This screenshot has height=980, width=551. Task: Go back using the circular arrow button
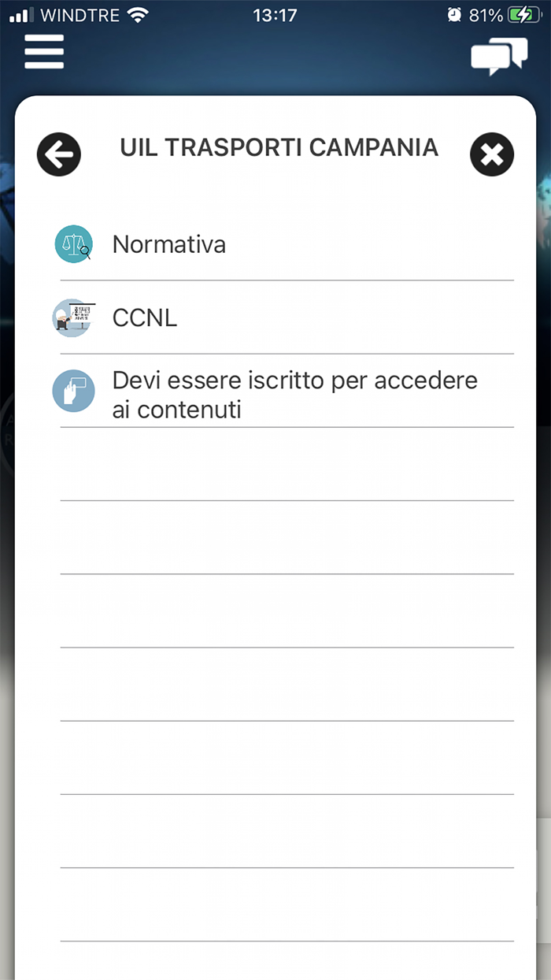point(58,154)
